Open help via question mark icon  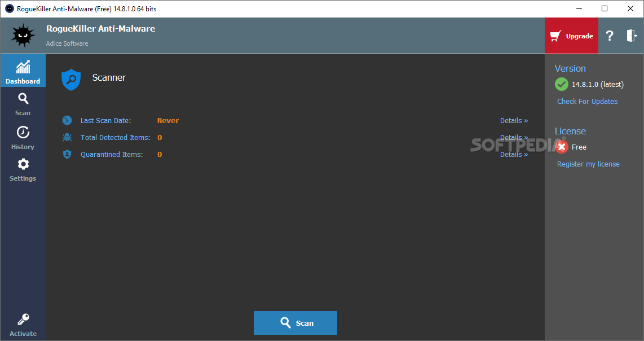[610, 36]
